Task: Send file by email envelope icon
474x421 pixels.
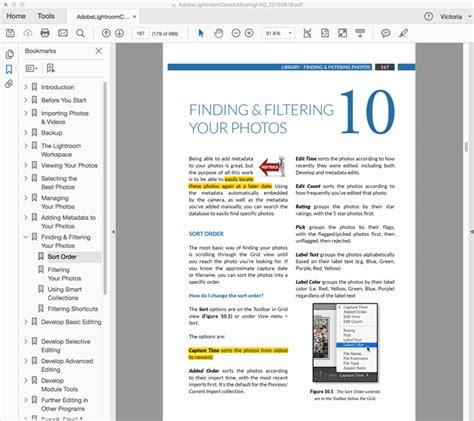Action: (63, 33)
